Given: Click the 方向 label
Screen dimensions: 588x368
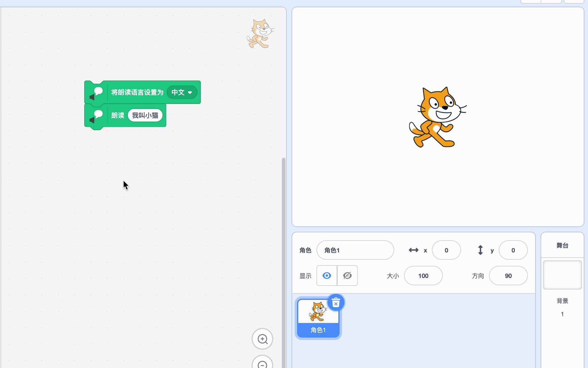Looking at the screenshot, I should tap(478, 276).
